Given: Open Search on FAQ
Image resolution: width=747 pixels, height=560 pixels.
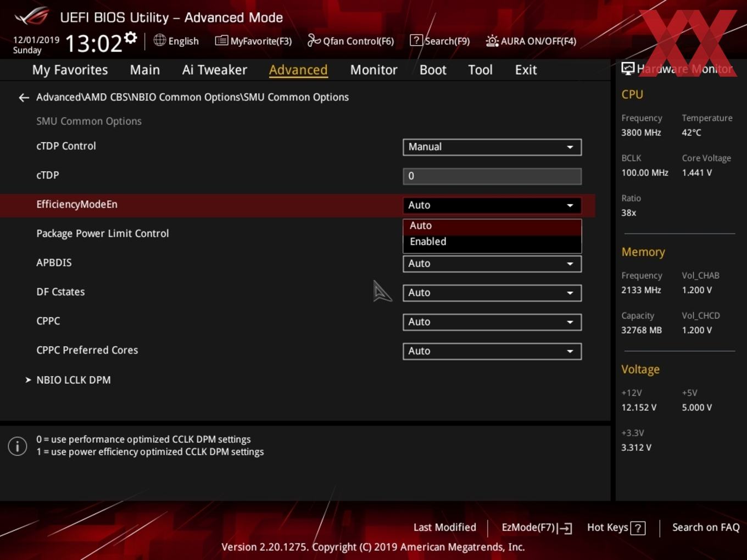Looking at the screenshot, I should (706, 528).
